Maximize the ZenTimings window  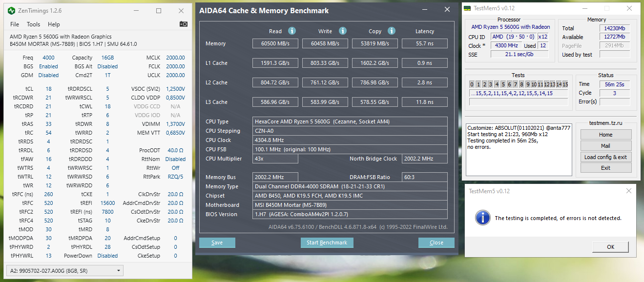[158, 10]
